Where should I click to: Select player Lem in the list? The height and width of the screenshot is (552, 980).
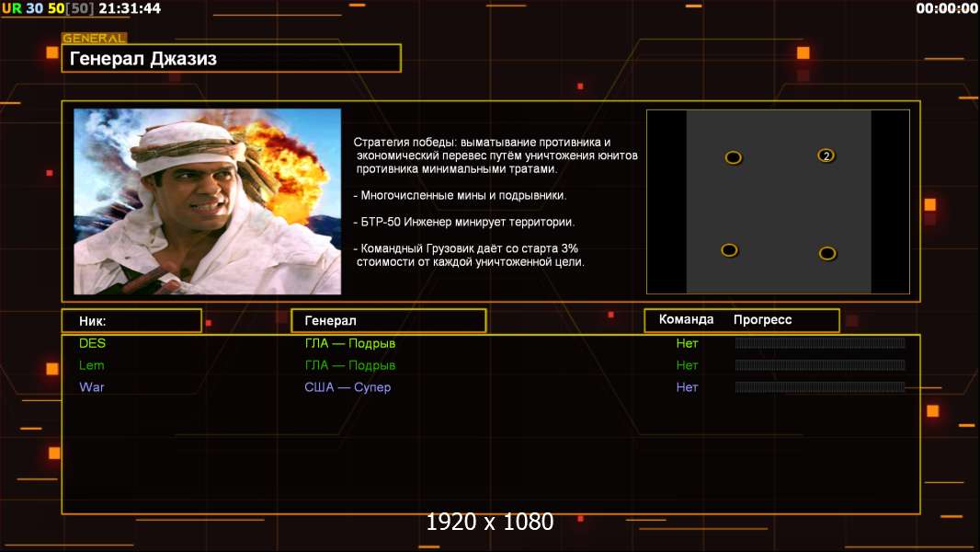coord(91,365)
